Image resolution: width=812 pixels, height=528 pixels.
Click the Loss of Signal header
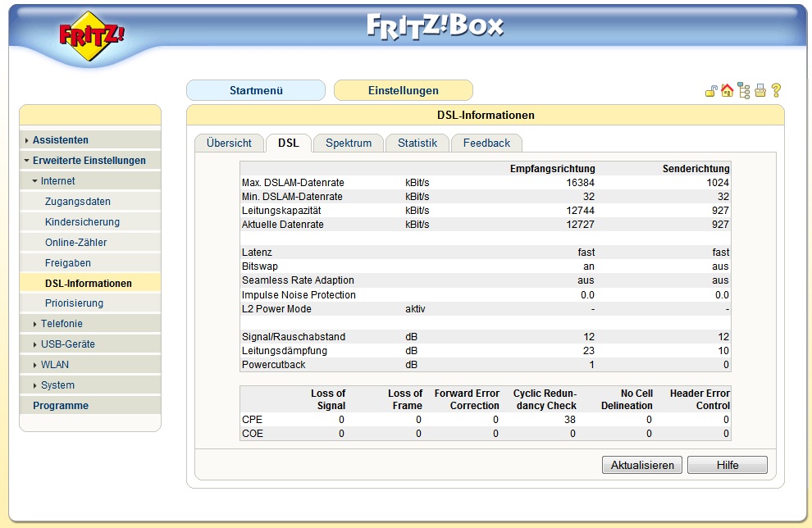point(328,399)
